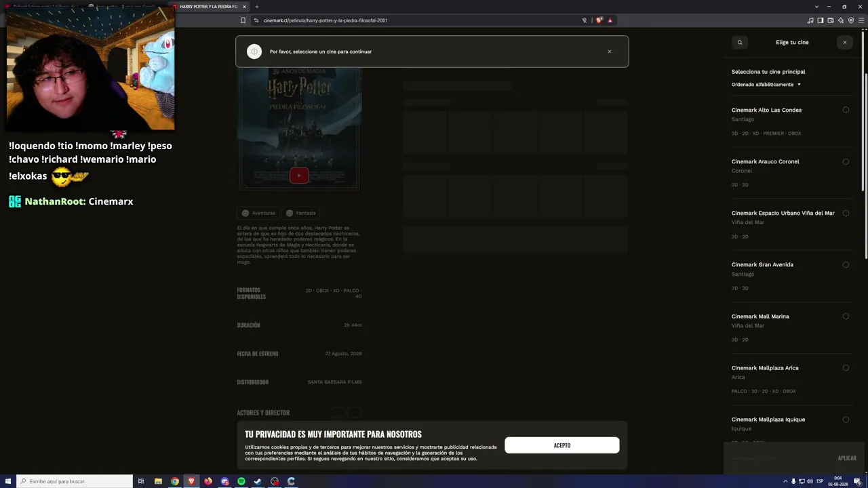The width and height of the screenshot is (868, 488).
Task: Open a new browser tab
Action: tap(256, 7)
